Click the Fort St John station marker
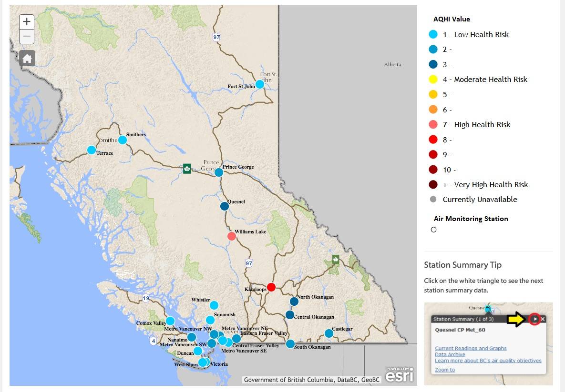565x392 pixels. pyautogui.click(x=260, y=84)
